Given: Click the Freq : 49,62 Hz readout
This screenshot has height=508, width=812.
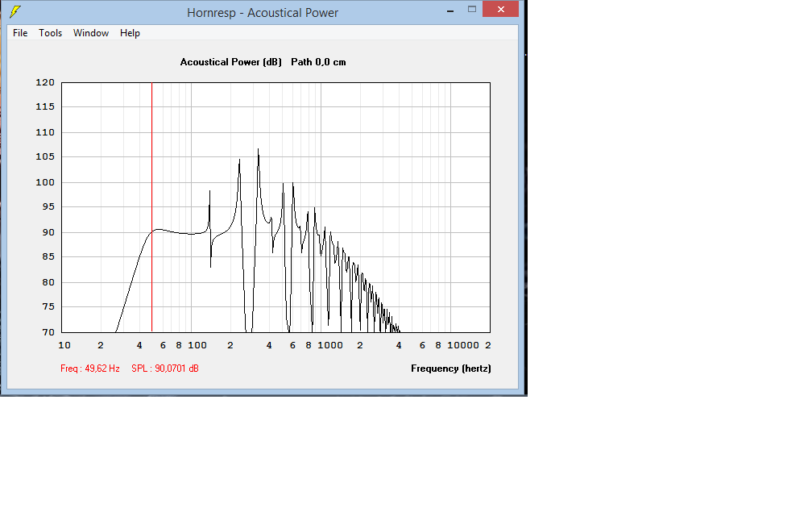Looking at the screenshot, I should point(90,369).
